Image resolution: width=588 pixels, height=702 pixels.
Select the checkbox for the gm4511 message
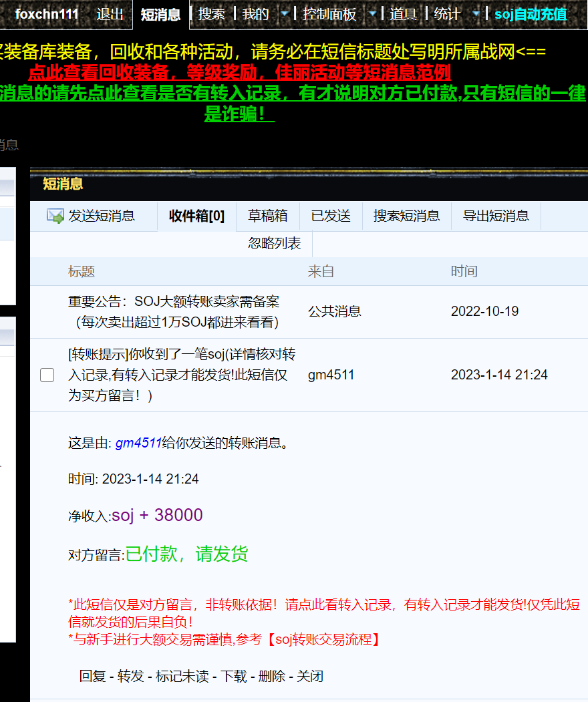point(47,375)
